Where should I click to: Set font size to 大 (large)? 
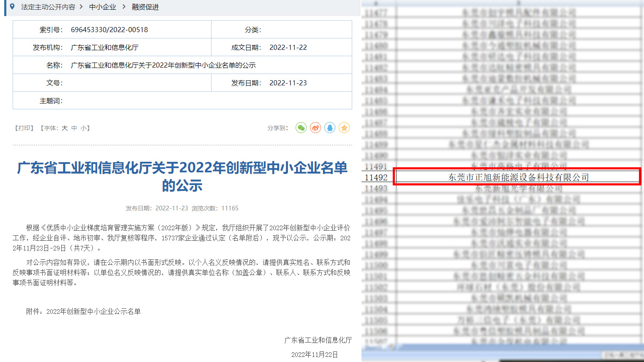(x=65, y=128)
